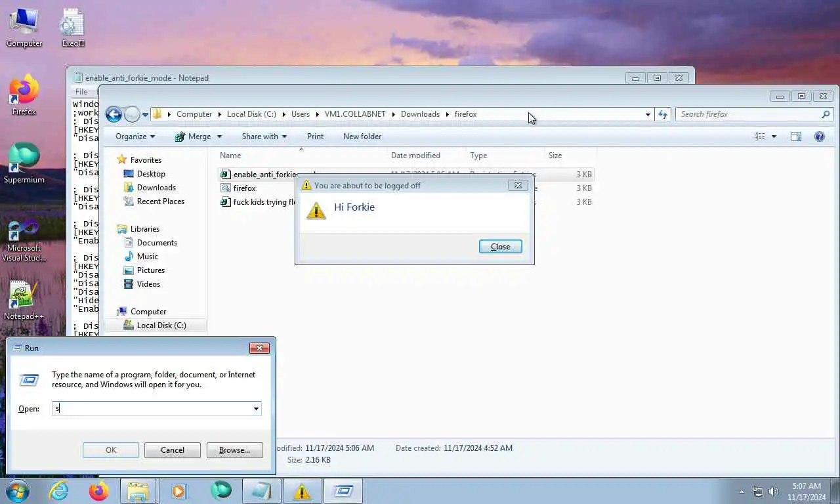Open the Share with menu
This screenshot has width=840, height=504.
264,136
